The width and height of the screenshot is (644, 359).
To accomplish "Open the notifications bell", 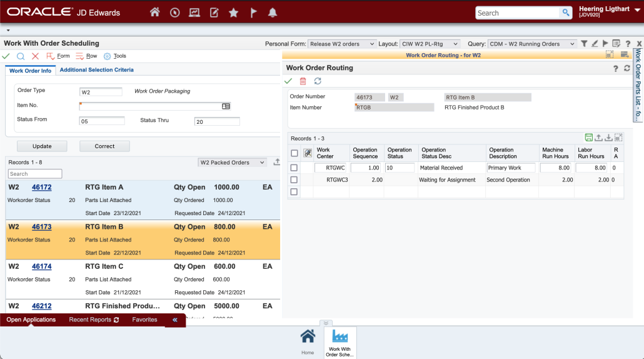I will click(272, 13).
